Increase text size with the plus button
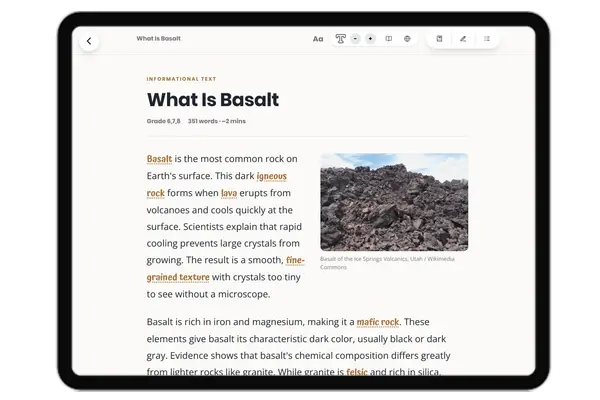The image size is (600, 400). (370, 39)
